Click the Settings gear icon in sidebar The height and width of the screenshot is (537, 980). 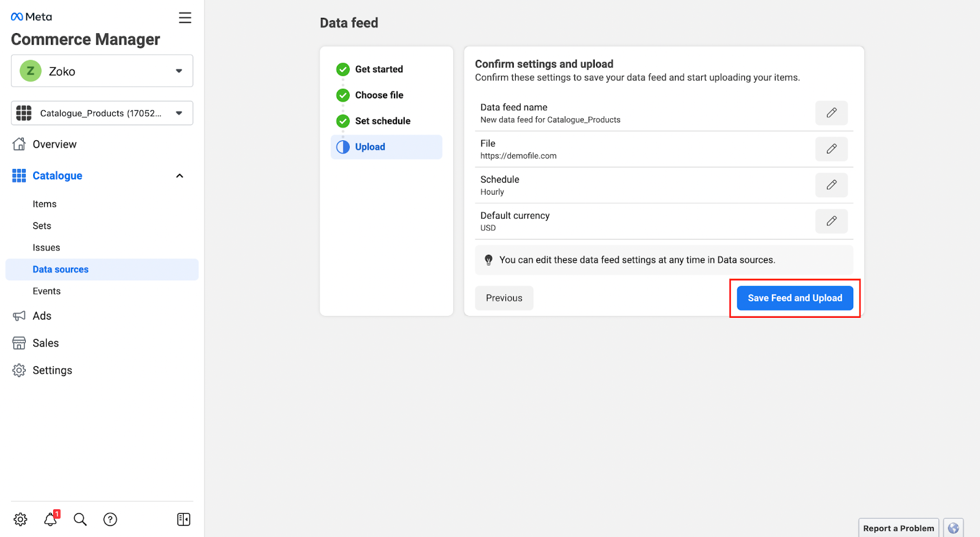click(19, 370)
